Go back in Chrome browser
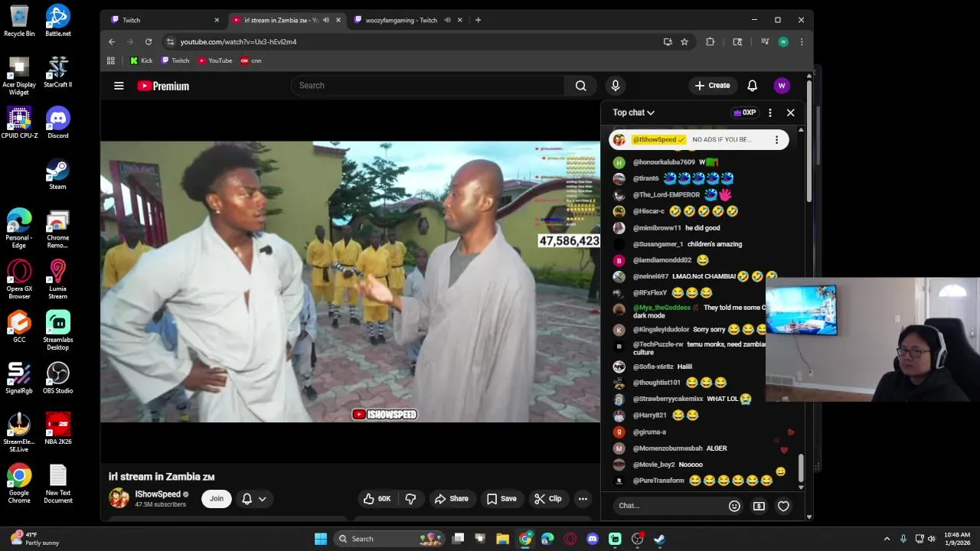Screen dimensions: 980x551 112,42
